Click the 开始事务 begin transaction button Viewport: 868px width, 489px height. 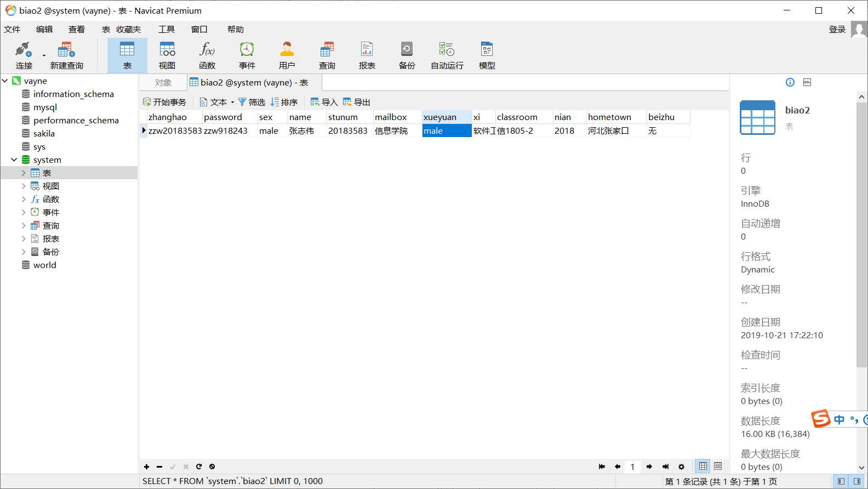tap(164, 102)
